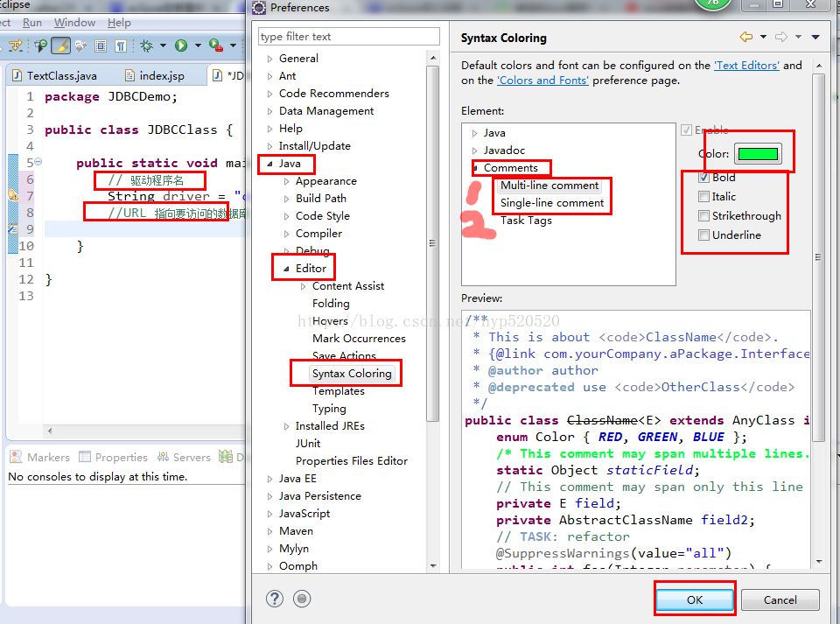Expand the Javadoc element node
The image size is (840, 624).
point(474,151)
